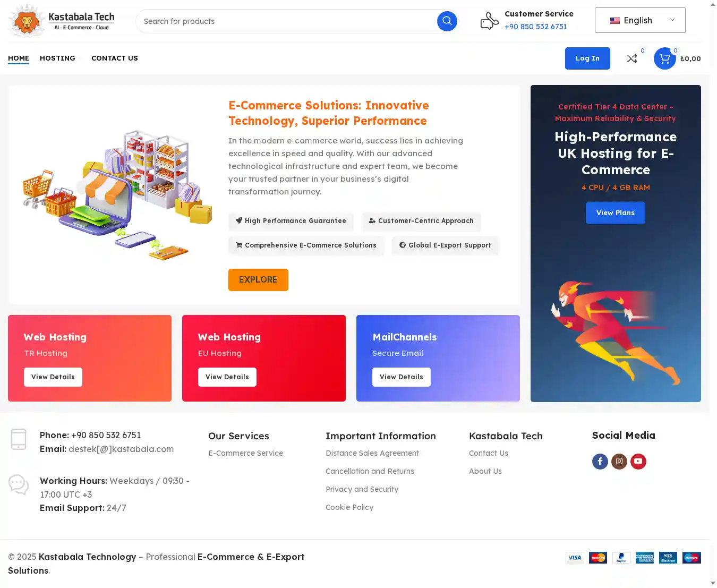Click the Kastabala Tech lion logo
This screenshot has width=717, height=588.
pos(62,21)
